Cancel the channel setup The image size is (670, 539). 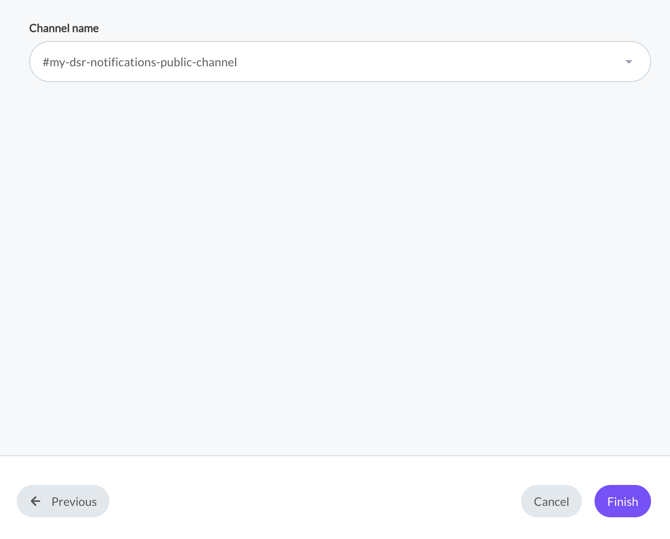click(x=551, y=501)
